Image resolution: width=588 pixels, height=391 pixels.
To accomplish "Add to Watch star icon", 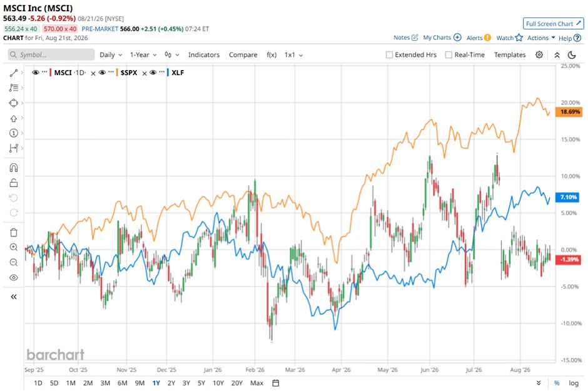I will tap(519, 38).
